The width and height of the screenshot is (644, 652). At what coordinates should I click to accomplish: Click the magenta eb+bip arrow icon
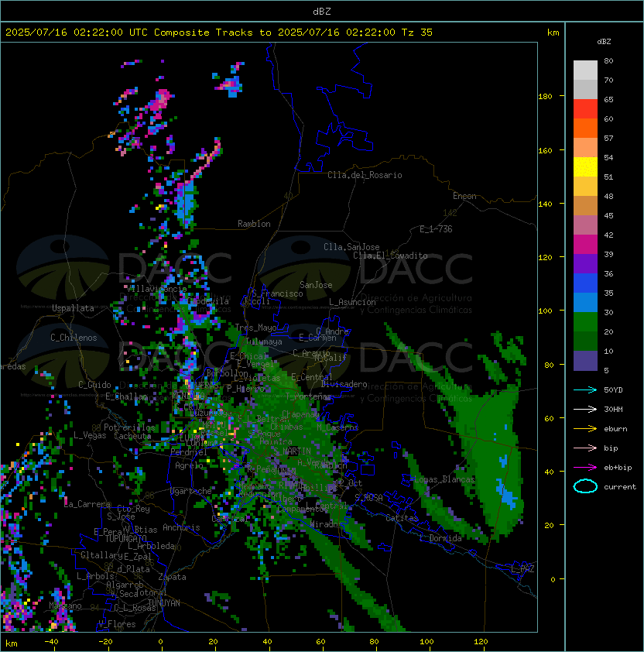tap(585, 468)
